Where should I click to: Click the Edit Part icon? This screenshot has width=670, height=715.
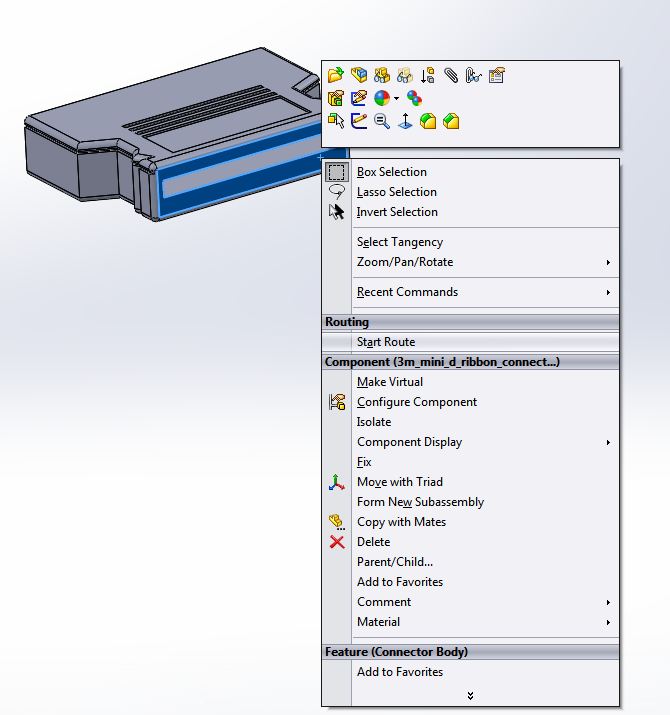coord(359,75)
